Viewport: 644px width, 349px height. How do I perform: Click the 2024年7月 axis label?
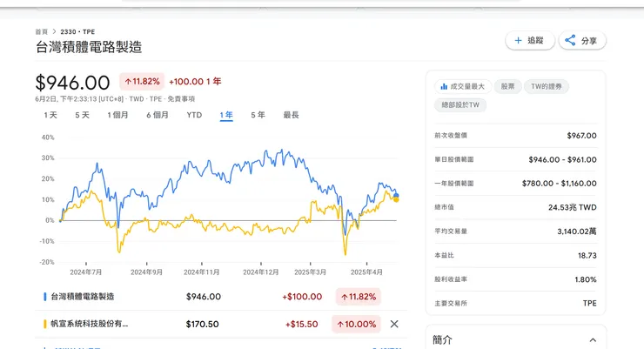[86, 272]
